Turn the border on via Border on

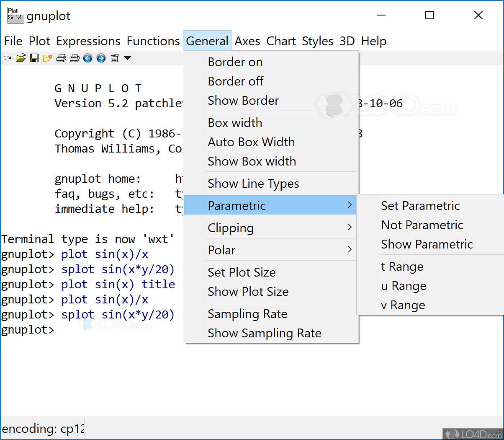click(235, 62)
